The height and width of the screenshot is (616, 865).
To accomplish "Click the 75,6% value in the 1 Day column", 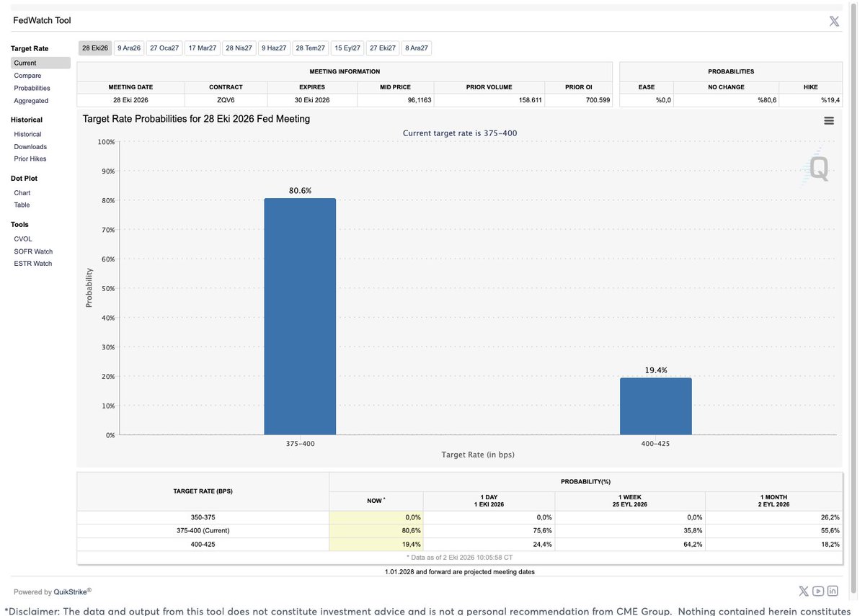I will pos(541,531).
